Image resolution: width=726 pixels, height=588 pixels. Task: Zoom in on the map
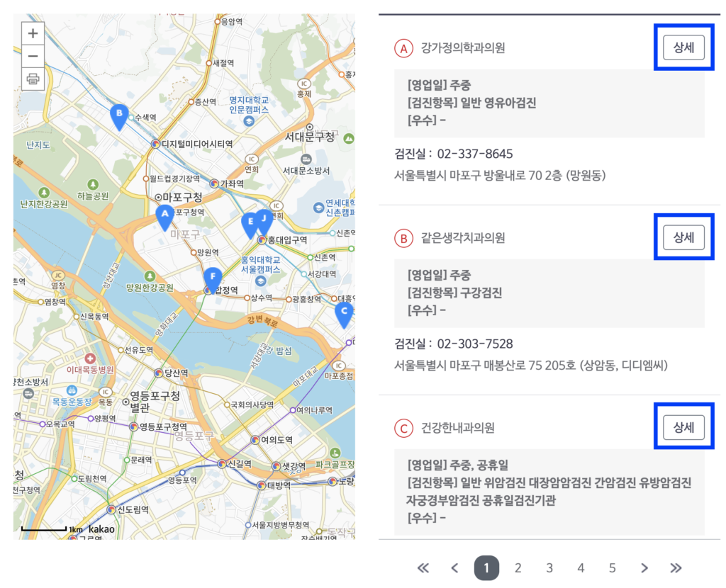click(x=33, y=33)
